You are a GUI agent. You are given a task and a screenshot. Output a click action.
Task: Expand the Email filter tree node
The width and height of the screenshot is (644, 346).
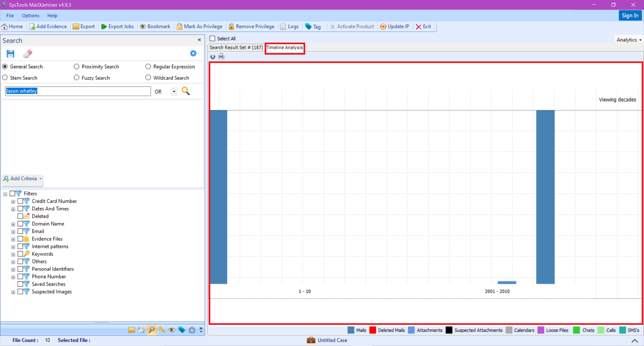click(13, 231)
